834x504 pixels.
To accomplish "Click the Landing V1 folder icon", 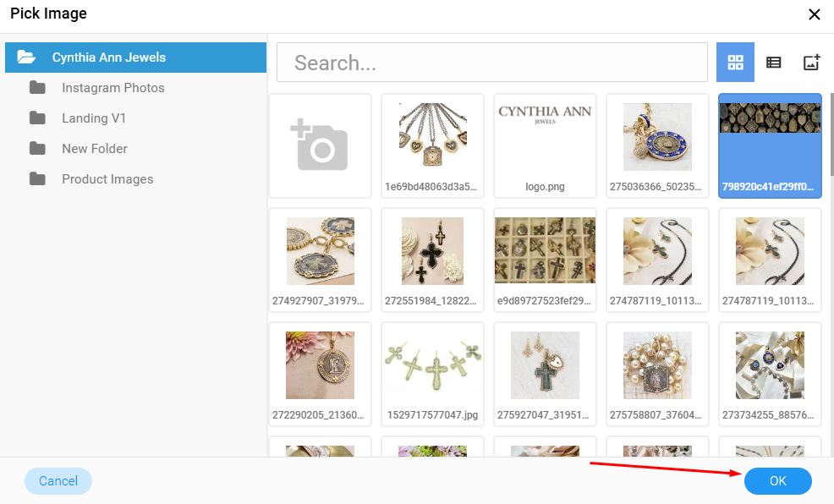I will coord(37,118).
